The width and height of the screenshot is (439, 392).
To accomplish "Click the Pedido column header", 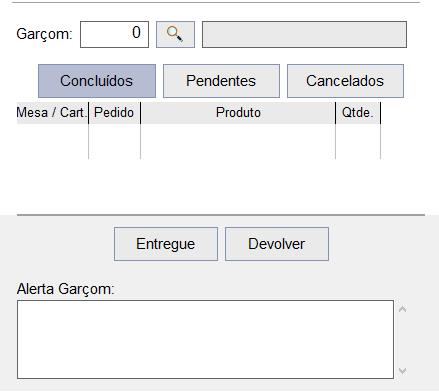I will coord(114,113).
